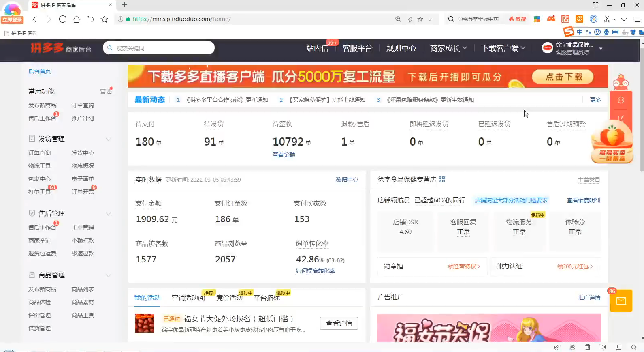Click the 查看详情 button for 福女节 activity
Image resolution: width=644 pixels, height=352 pixels.
tap(339, 323)
